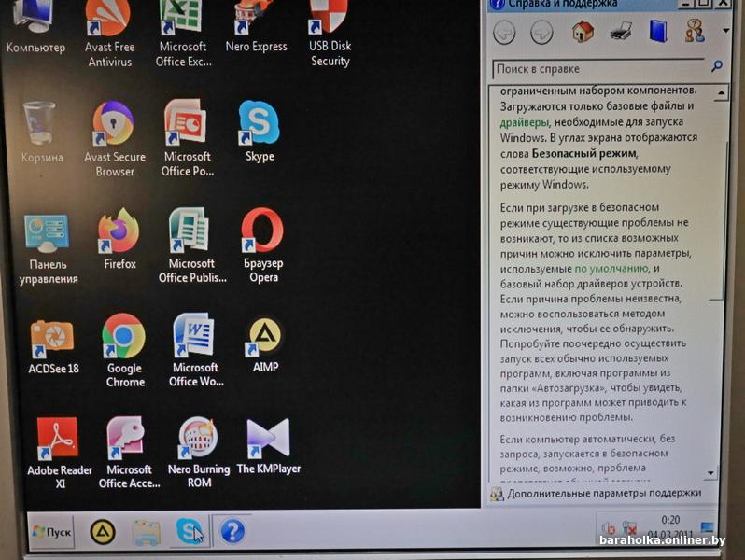This screenshot has width=745, height=560.
Task: Open Дополнительные параметры поддержки link
Action: point(604,493)
